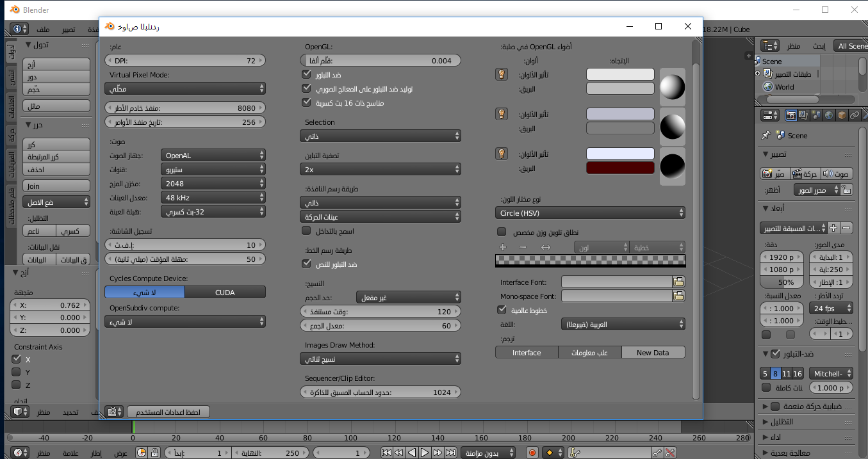The height and width of the screenshot is (459, 868).
Task: Open the Selection method dropdown
Action: point(381,136)
